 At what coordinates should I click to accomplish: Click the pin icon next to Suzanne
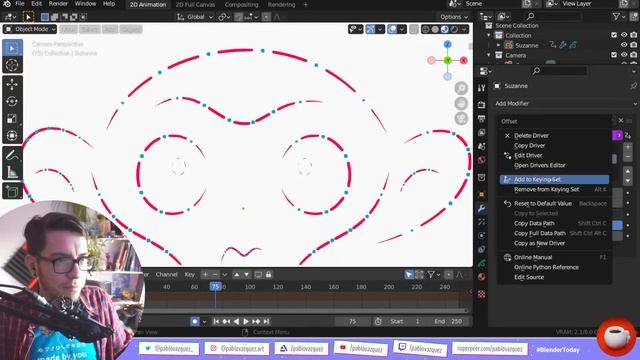click(x=633, y=86)
